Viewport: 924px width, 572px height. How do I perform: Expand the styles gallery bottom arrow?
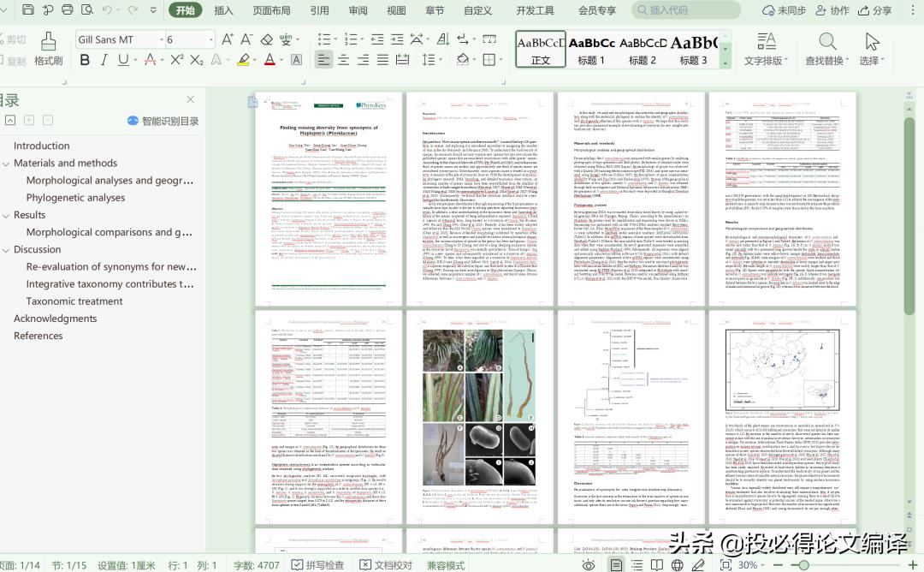tap(726, 62)
